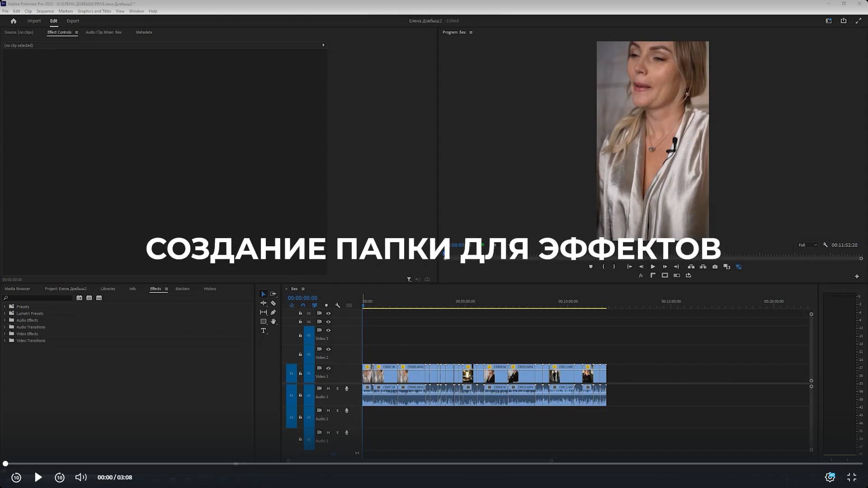
Task: Click the wrench icon in the timeline header
Action: click(338, 305)
